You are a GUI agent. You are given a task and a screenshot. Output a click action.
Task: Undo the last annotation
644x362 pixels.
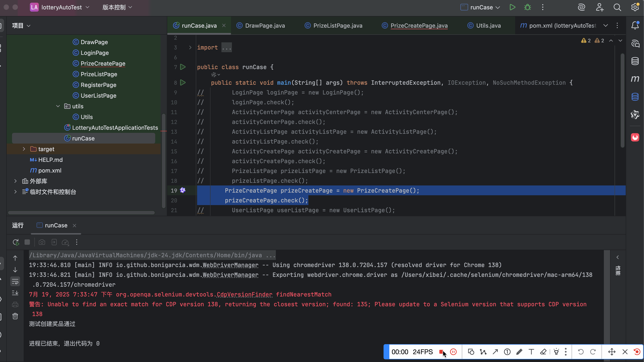[581, 352]
